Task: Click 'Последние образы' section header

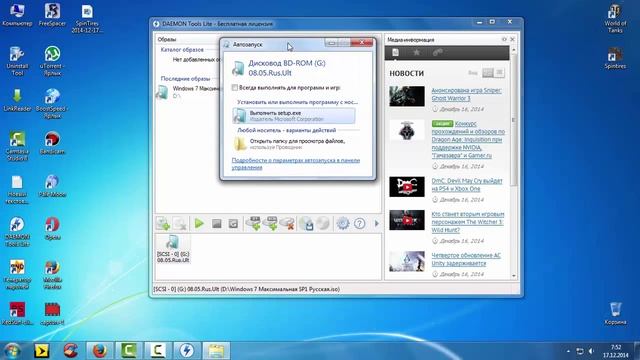Action: (185, 78)
